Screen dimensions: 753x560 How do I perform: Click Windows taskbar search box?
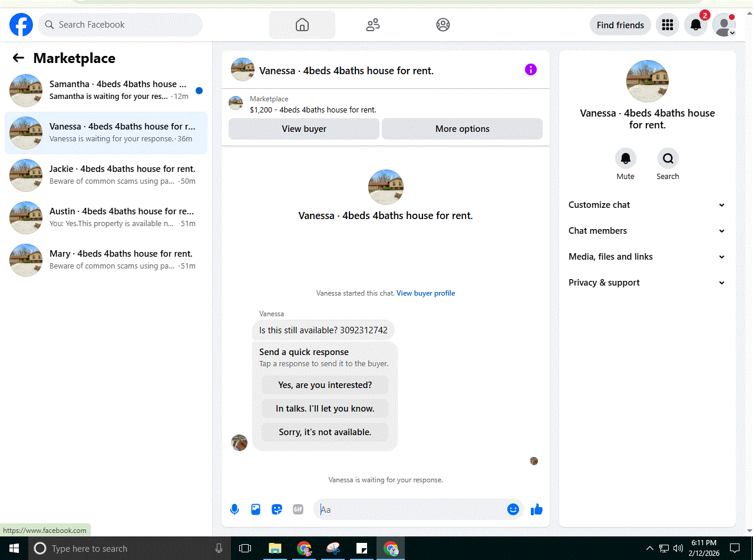coord(129,548)
